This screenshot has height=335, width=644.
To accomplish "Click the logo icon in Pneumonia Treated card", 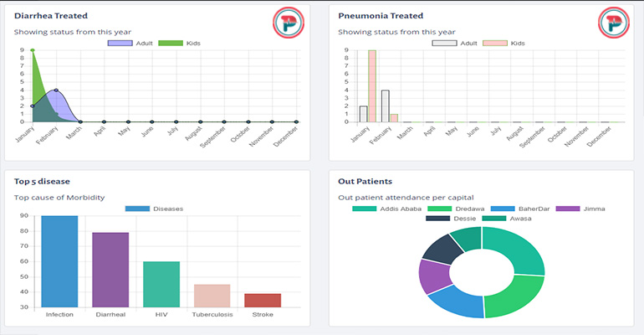I will [613, 24].
